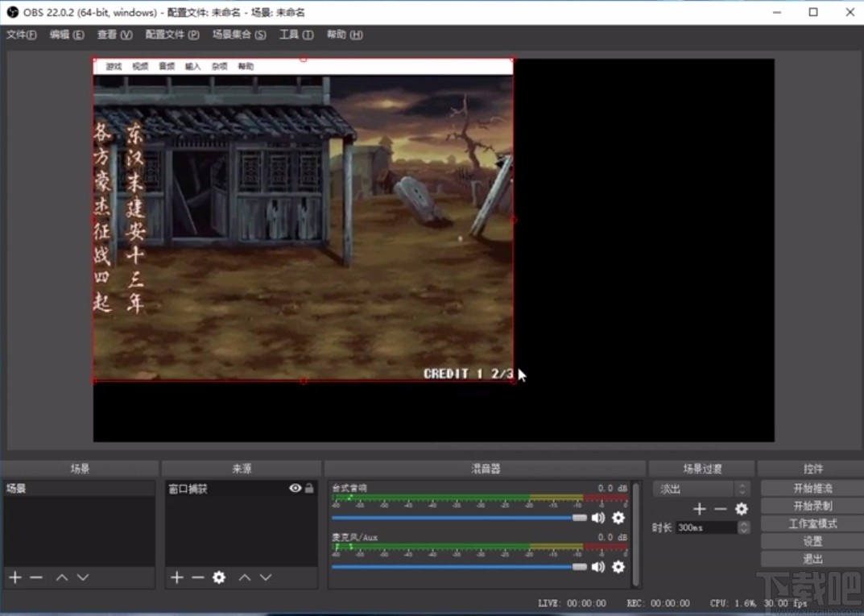Remove selected scene with minus icon

pyautogui.click(x=36, y=577)
